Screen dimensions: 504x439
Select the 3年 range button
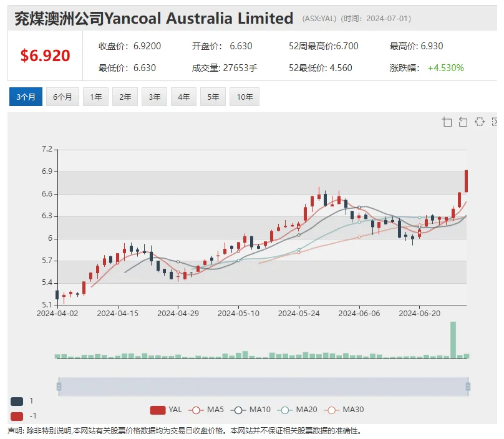[154, 97]
